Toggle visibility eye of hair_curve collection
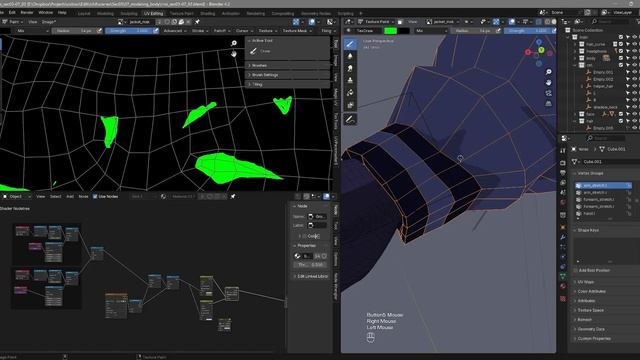Image resolution: width=640 pixels, height=360 pixels. (x=635, y=44)
